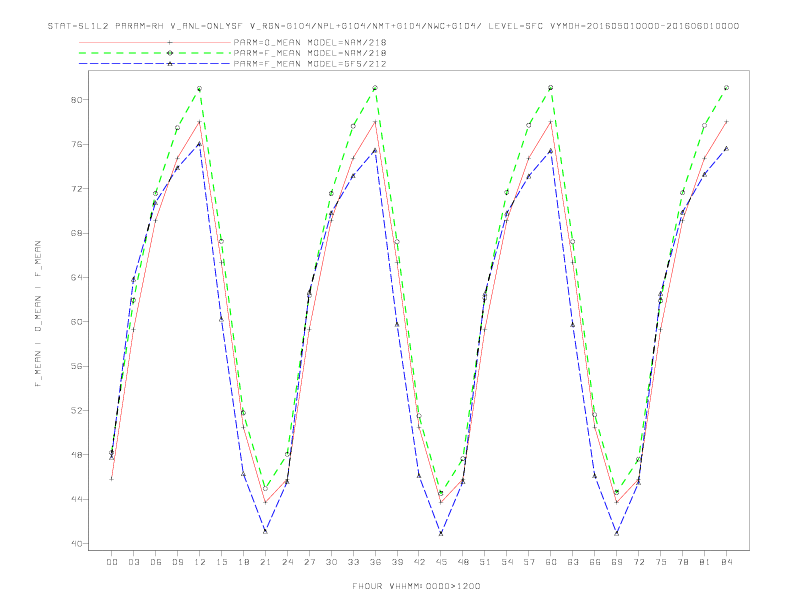Click y-axis tick label 68

pyautogui.click(x=75, y=233)
